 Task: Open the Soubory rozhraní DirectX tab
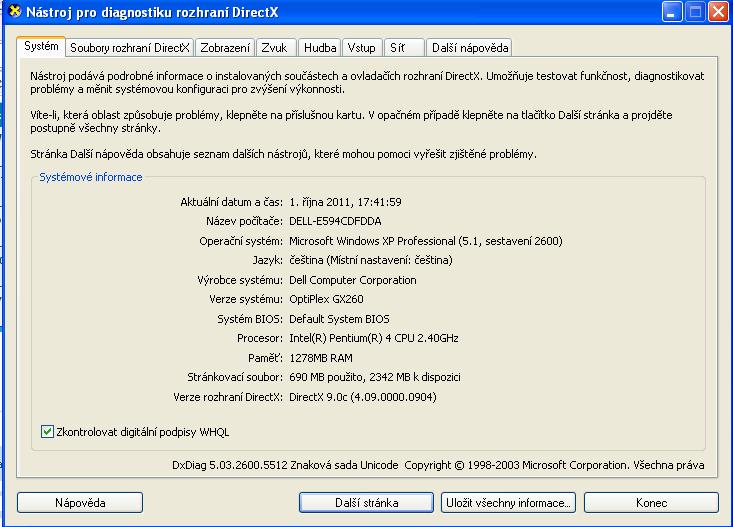pos(129,48)
